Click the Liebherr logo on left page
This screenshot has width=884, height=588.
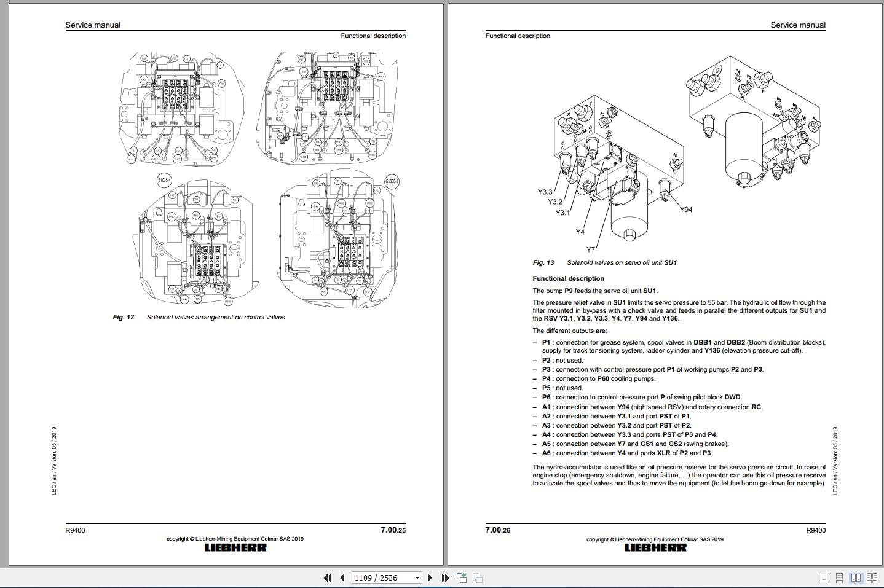[235, 547]
